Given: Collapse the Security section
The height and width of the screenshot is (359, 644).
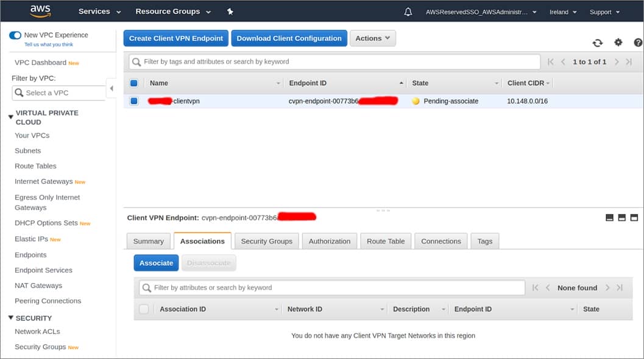Looking at the screenshot, I should coord(11,318).
